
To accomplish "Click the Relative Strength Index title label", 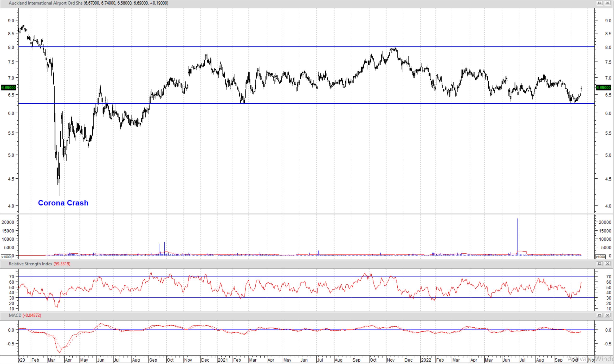I will pos(30,264).
